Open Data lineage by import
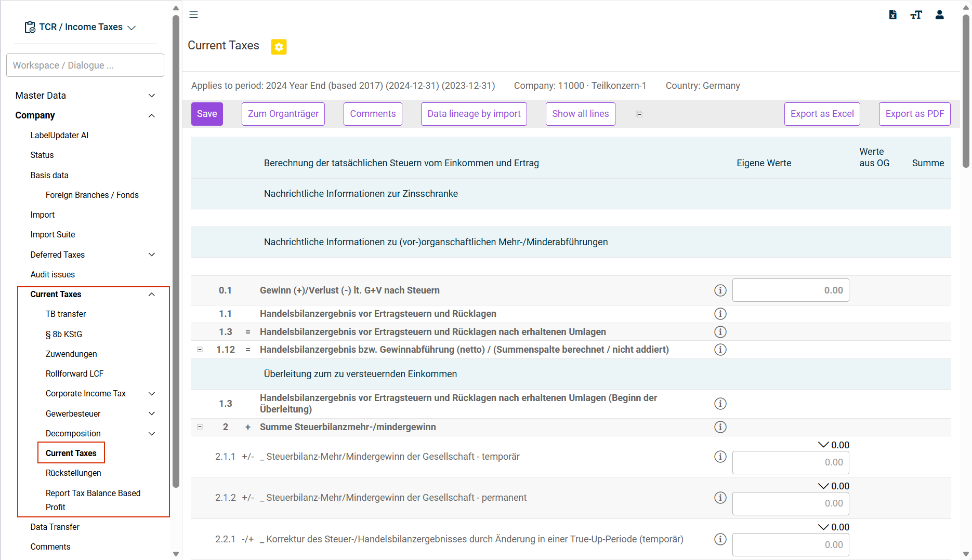Screen dimensions: 972x560 pyautogui.click(x=474, y=114)
